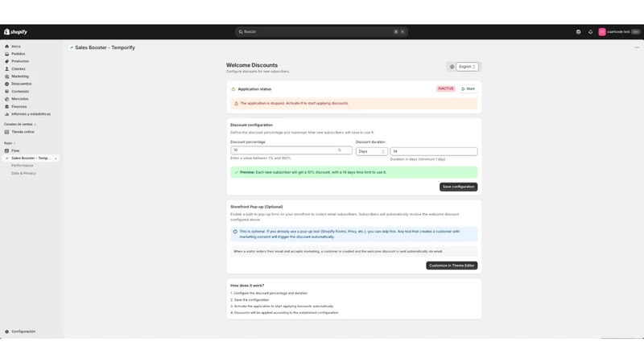Image resolution: width=644 pixels, height=362 pixels.
Task: Click the duration days input showing 14
Action: 434,151
